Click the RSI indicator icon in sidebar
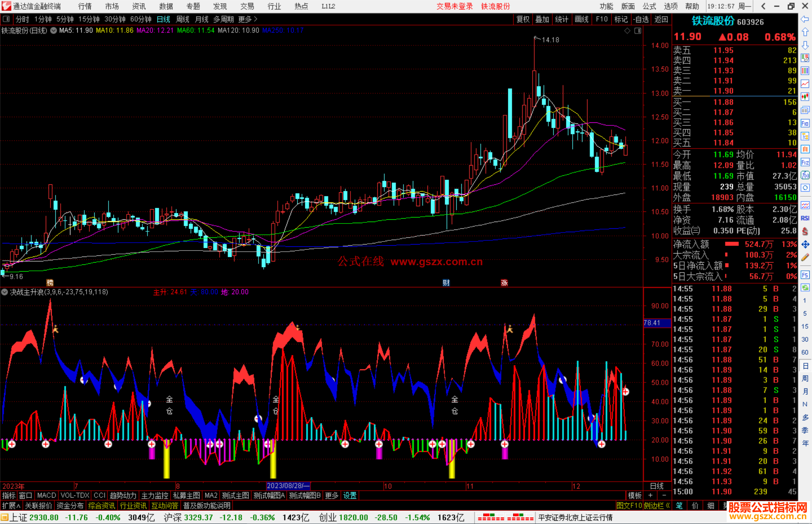 point(805,218)
